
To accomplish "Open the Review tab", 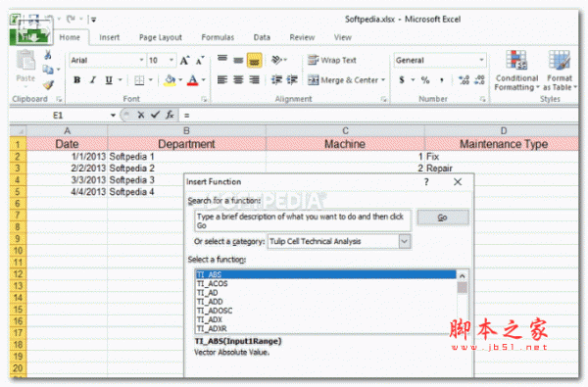I will pos(302,37).
